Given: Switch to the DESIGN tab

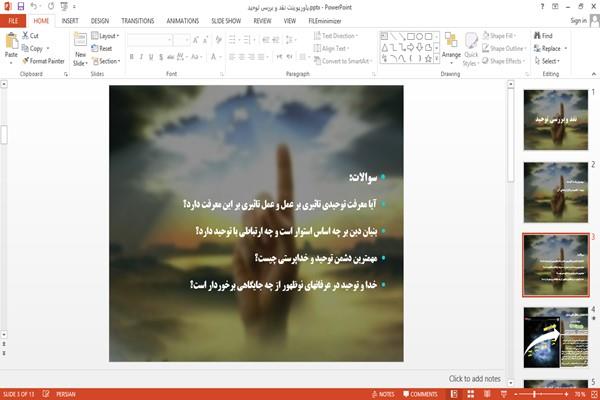Looking at the screenshot, I should point(100,21).
